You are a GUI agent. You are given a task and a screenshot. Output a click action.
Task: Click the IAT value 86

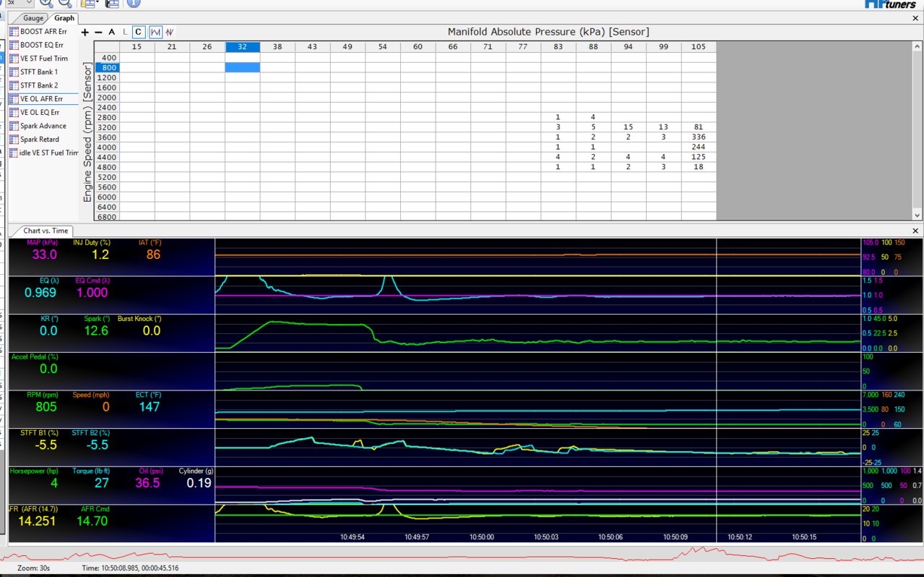coord(153,255)
